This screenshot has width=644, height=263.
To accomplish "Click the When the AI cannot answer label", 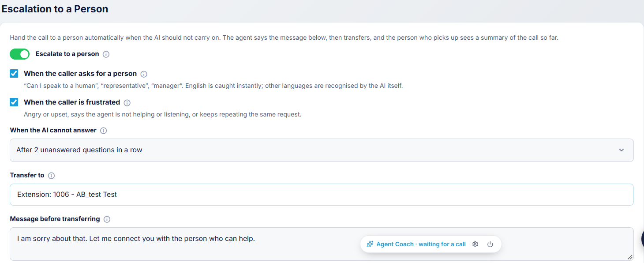I will click(x=54, y=131).
